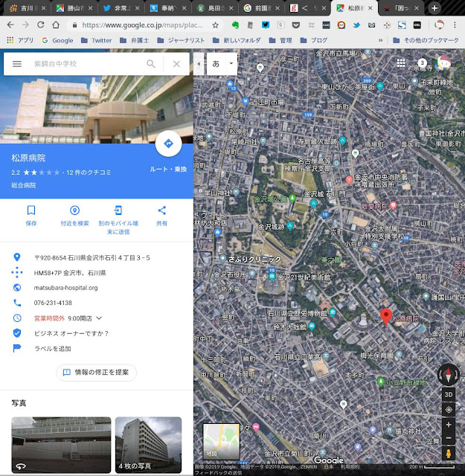Bookmark page with star icon
Image resolution: width=465 pixels, height=476 pixels.
215,25
